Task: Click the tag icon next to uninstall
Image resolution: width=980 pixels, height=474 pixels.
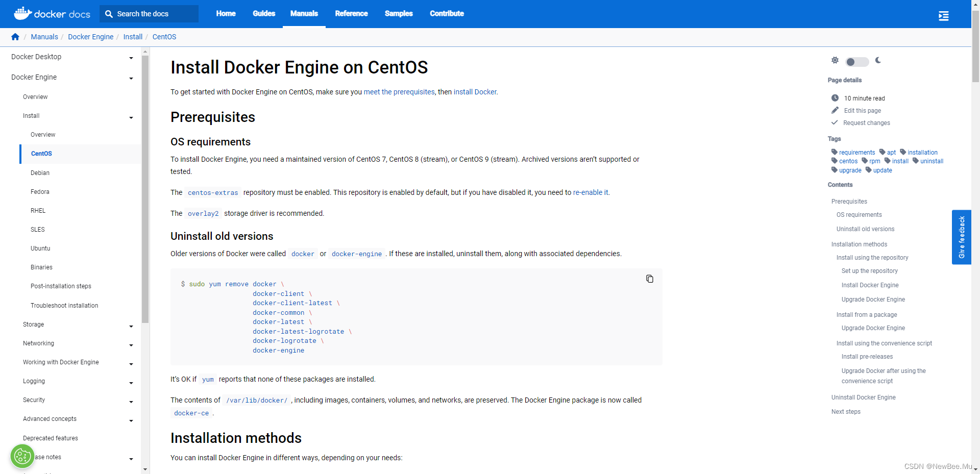Action: tap(916, 161)
